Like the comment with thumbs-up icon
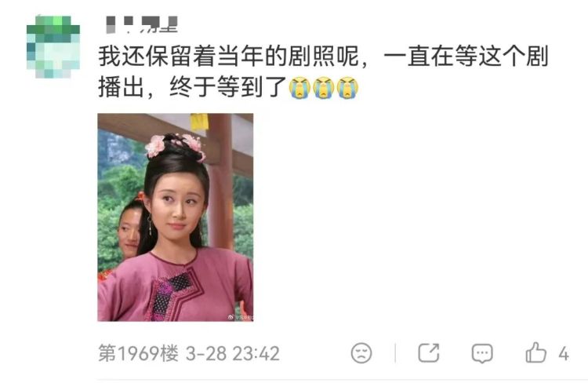This screenshot has height=383, width=588. pyautogui.click(x=535, y=352)
